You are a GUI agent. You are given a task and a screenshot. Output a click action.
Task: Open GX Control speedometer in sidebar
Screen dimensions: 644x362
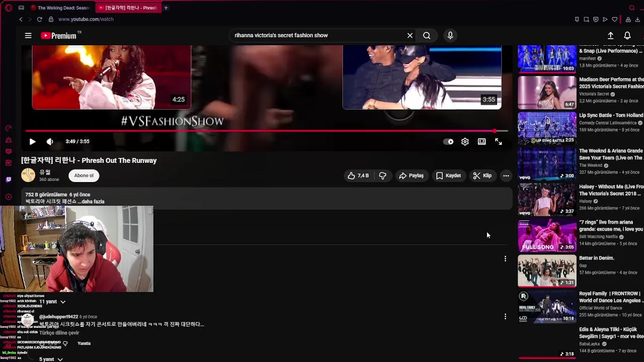[9, 128]
